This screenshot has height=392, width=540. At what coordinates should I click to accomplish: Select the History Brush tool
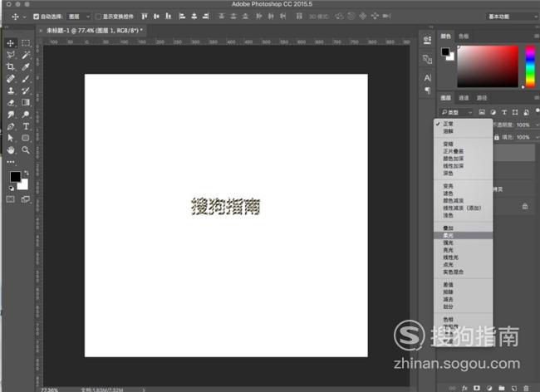[26, 91]
